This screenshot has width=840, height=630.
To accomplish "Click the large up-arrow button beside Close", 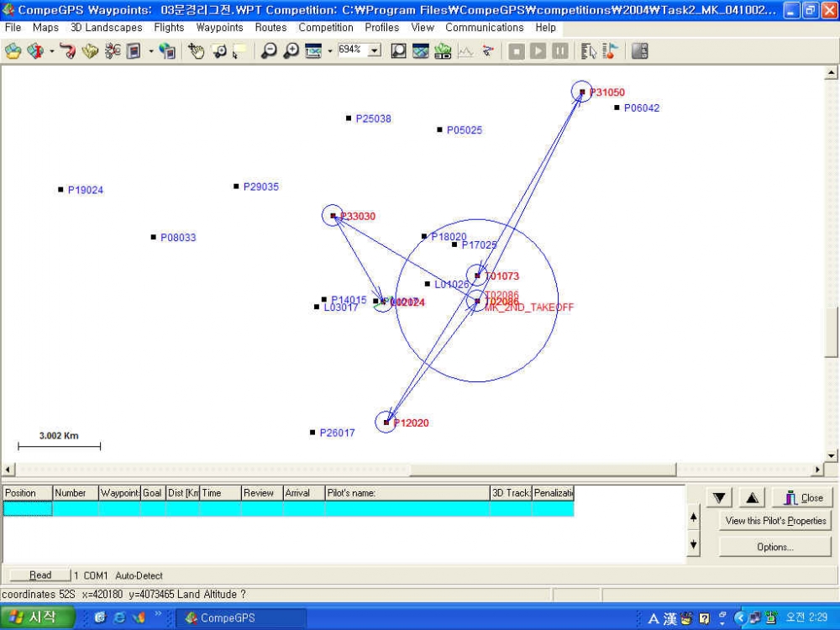I will point(752,497).
